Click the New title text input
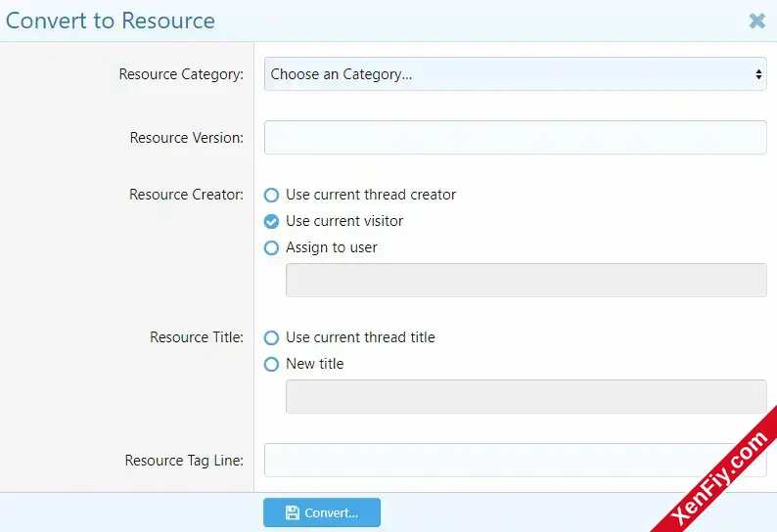The image size is (777, 532). (x=526, y=396)
